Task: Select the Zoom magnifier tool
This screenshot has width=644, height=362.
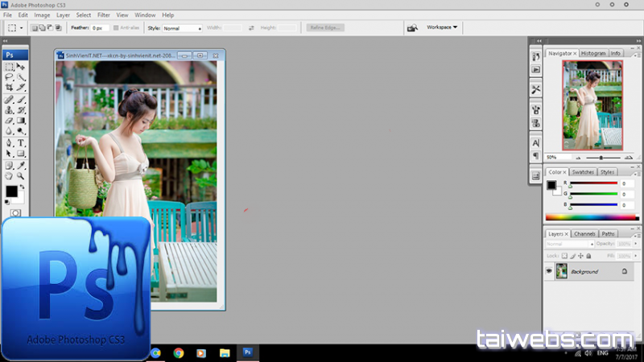Action: pos(22,175)
